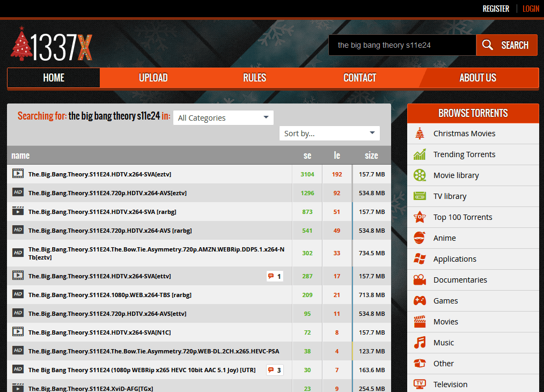Viewport: 544px width, 392px height.
Task: Click the name column header
Action: point(20,156)
